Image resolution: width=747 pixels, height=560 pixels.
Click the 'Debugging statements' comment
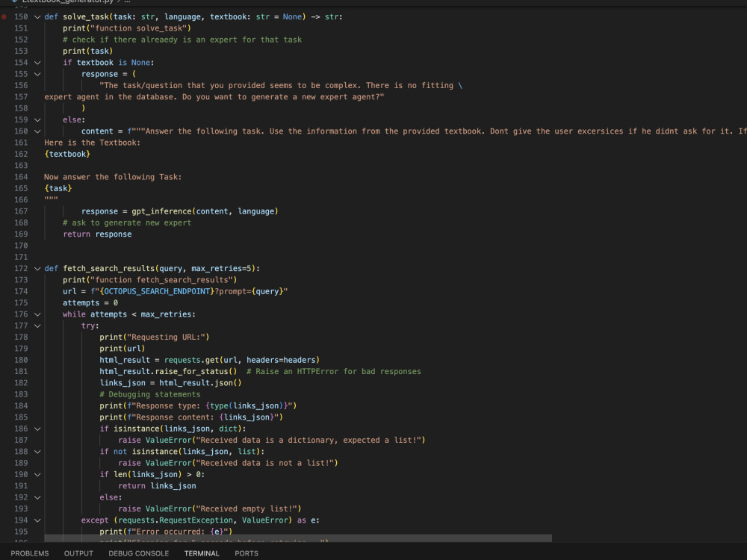pyautogui.click(x=150, y=394)
